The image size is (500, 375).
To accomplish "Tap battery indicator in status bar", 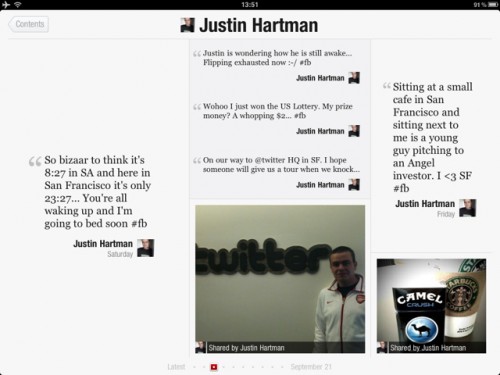I will tap(493, 5).
